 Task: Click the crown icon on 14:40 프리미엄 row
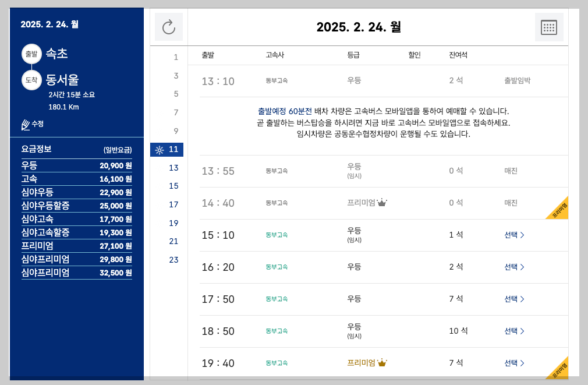point(382,203)
